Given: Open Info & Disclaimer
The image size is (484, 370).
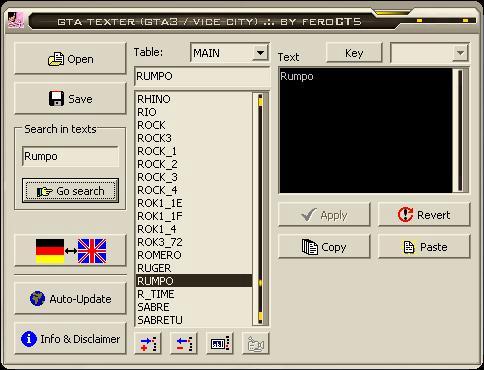Looking at the screenshot, I should click(70, 339).
